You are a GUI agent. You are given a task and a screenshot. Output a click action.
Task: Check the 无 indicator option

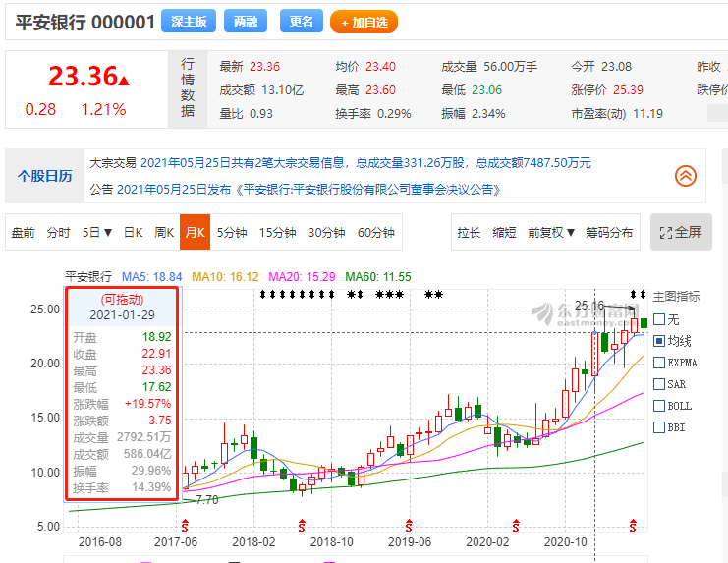[659, 319]
